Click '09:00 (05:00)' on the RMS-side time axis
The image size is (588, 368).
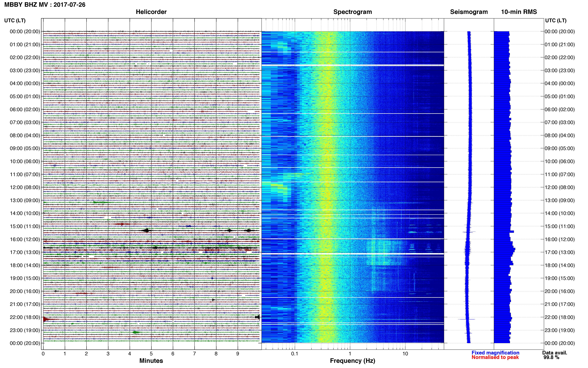560,148
